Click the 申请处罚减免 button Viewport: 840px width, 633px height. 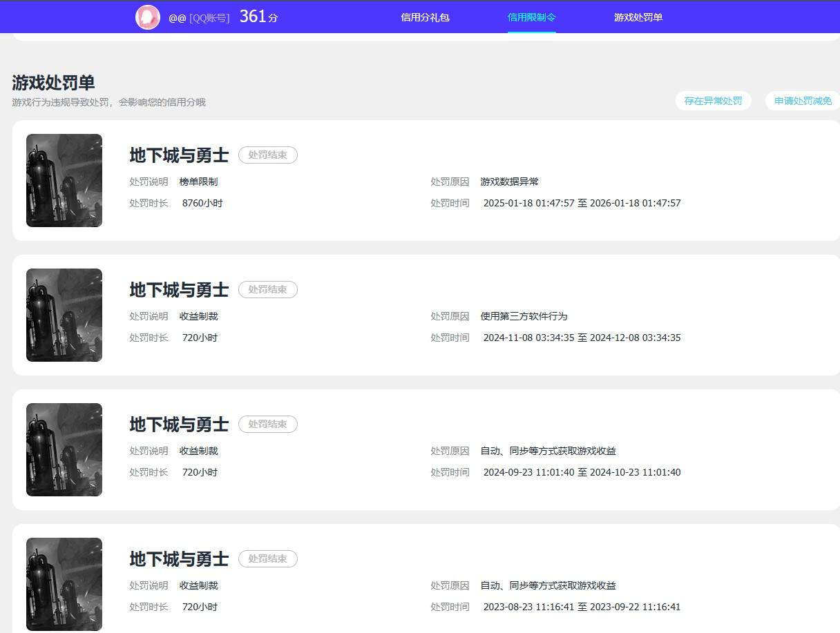point(803,101)
